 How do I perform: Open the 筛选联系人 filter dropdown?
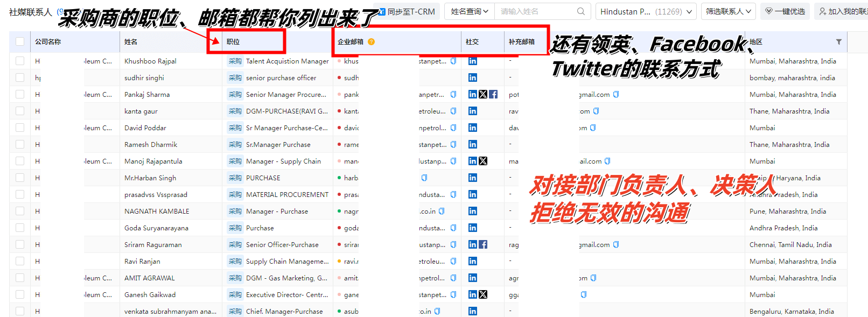728,11
